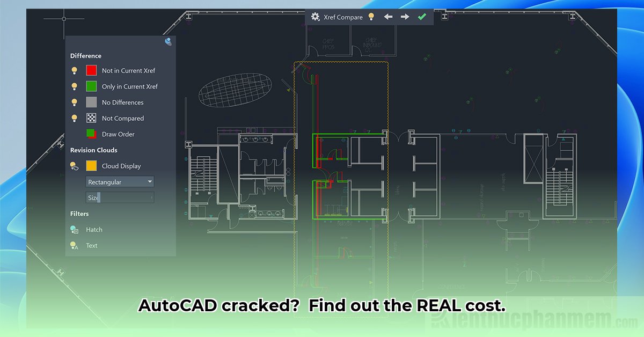The image size is (644, 337).
Task: Click the revision cloud icon beside Cloud Display
Action: coord(75,166)
